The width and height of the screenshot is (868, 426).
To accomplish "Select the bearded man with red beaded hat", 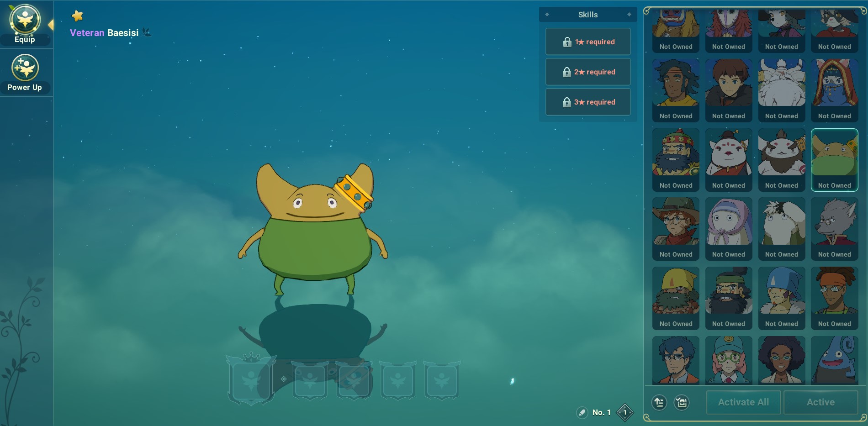I will pos(676,159).
